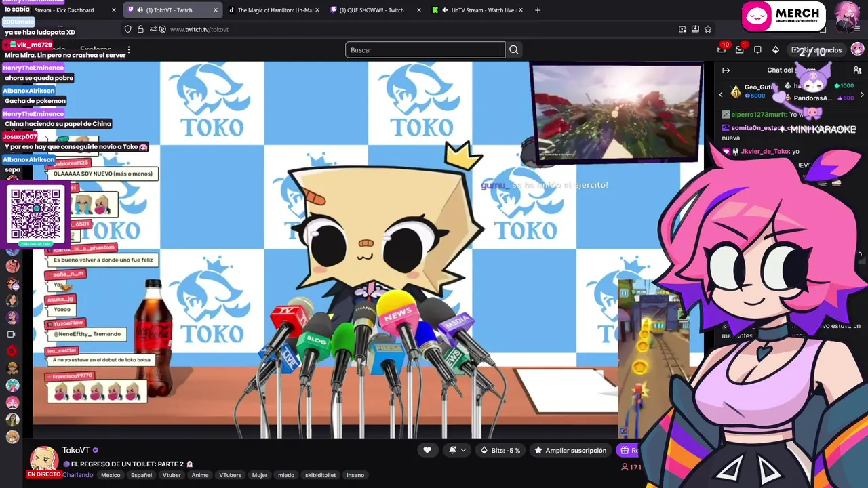This screenshot has height=488, width=868.
Task: Go to previous leaderboard with left chevron
Action: [721, 95]
